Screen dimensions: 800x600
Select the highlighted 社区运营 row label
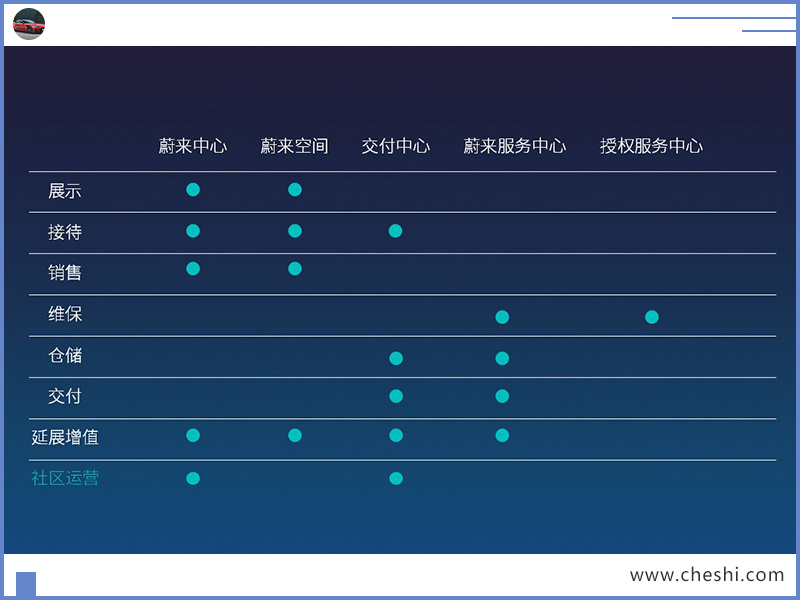click(65, 478)
